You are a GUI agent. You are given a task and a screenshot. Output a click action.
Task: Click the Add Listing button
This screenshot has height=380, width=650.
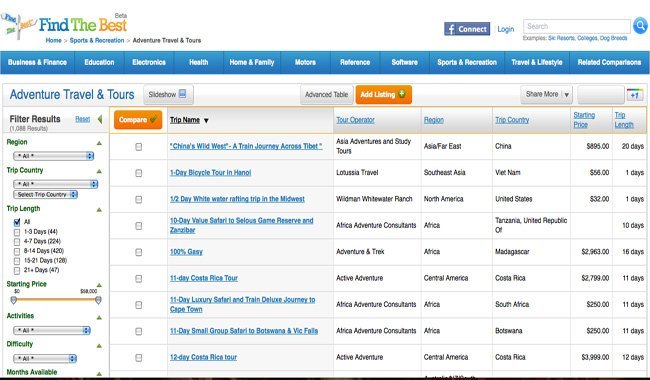[383, 94]
